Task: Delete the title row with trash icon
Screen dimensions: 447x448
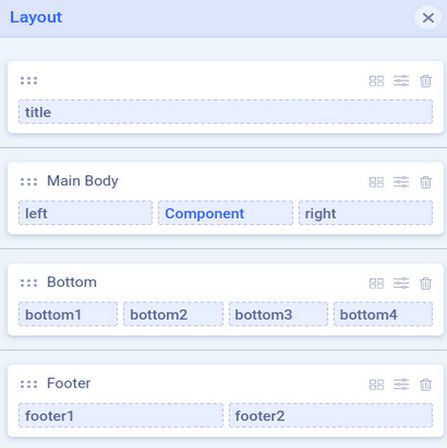Action: (426, 81)
